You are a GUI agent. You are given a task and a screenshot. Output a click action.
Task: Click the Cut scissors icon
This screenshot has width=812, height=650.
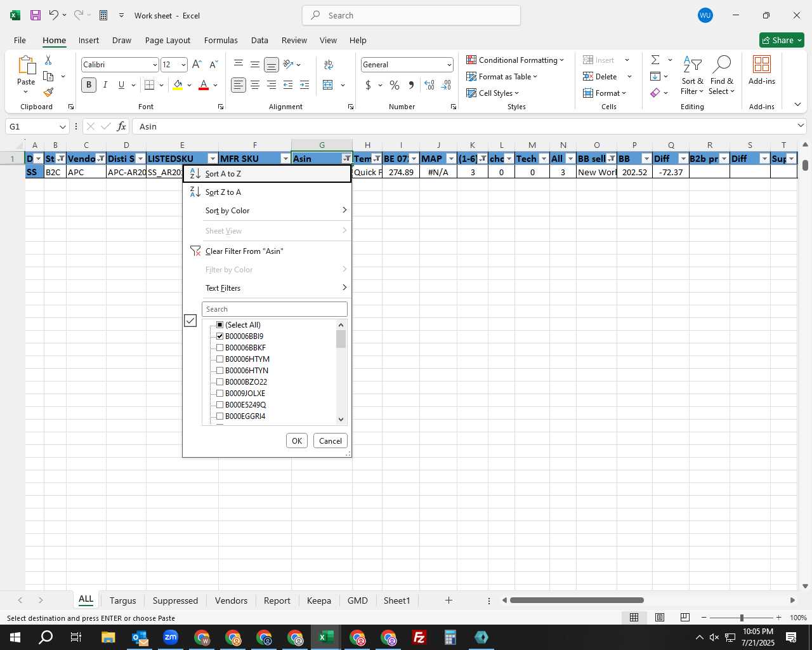48,60
